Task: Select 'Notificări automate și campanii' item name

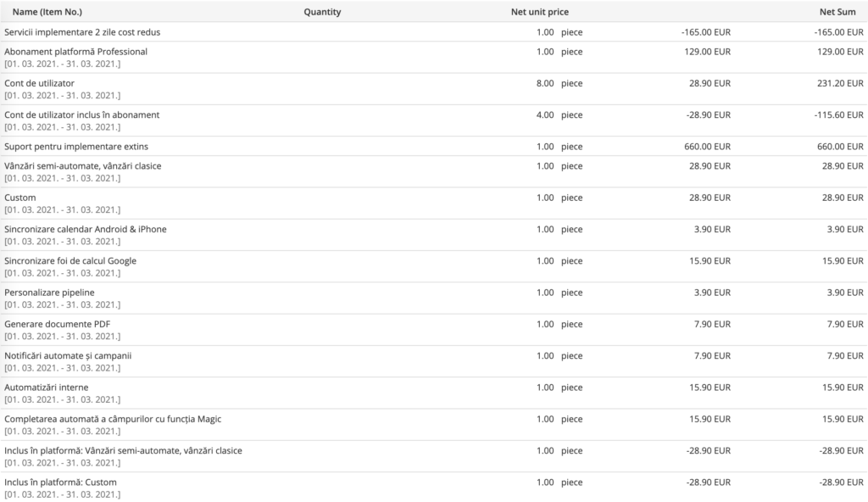Action: (68, 355)
